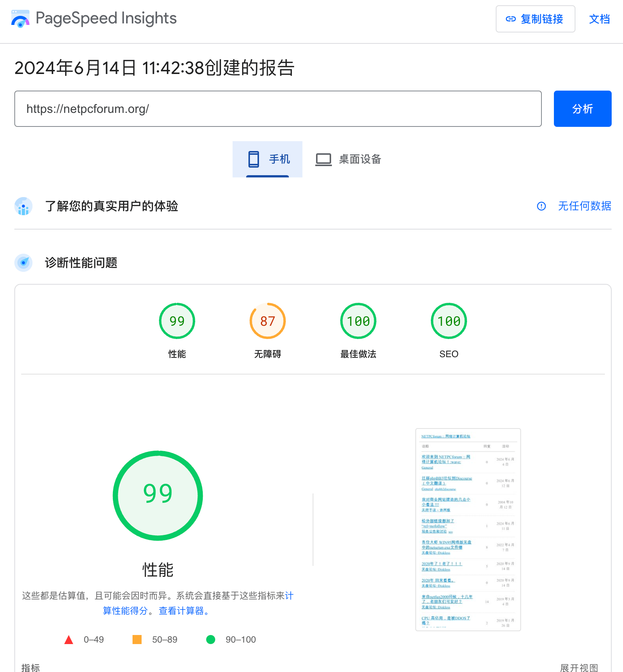Expand metrics with 展开视图

pos(579,667)
